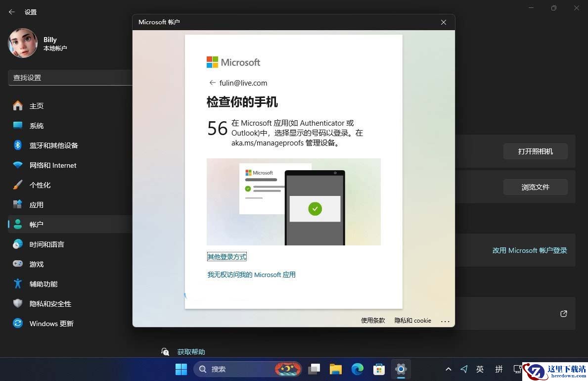Open the more options ellipsis in dialog footer
588x381 pixels.
pyautogui.click(x=445, y=321)
